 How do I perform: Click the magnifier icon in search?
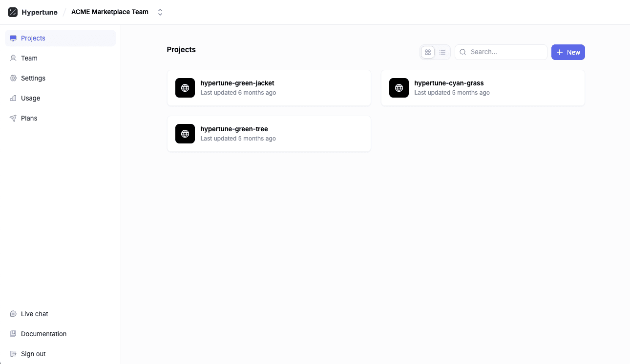(x=463, y=52)
